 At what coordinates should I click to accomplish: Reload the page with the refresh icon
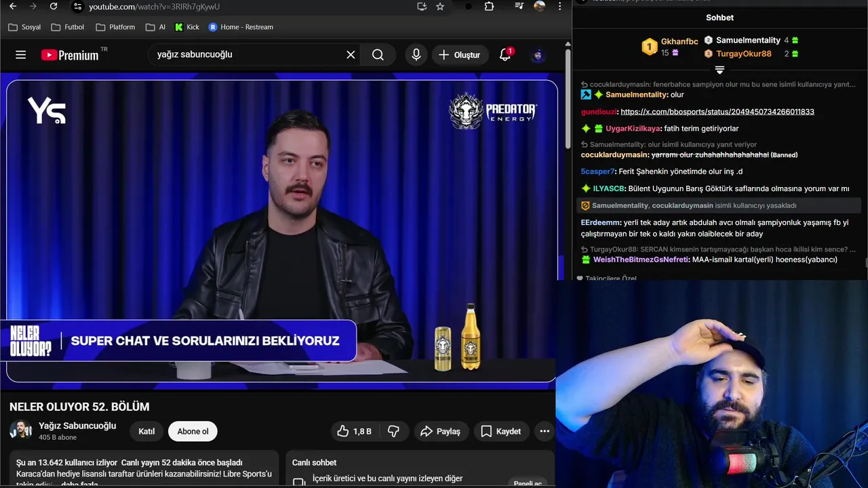pyautogui.click(x=54, y=7)
